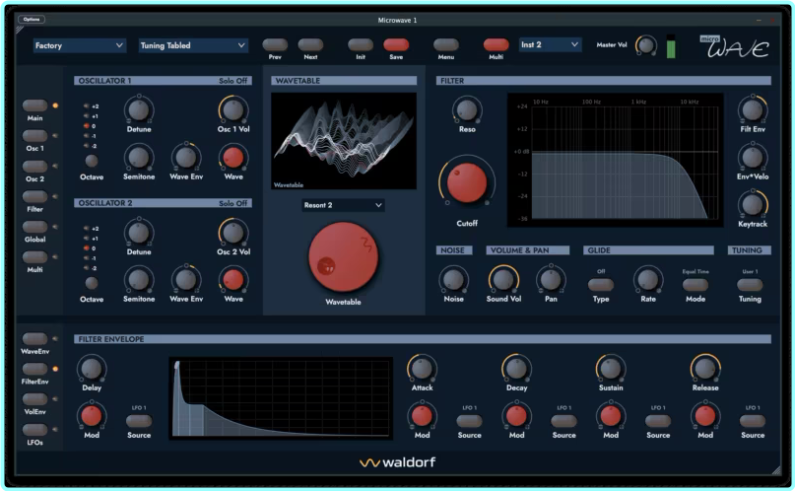This screenshot has height=491, width=795.
Task: Open the WaveEnv envelope tab
Action: point(35,338)
